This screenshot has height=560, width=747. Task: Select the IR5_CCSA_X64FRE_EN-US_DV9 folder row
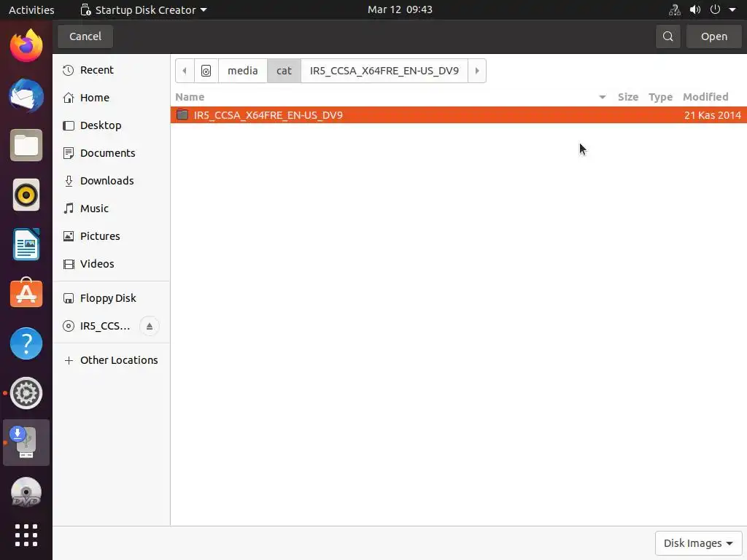coord(458,114)
